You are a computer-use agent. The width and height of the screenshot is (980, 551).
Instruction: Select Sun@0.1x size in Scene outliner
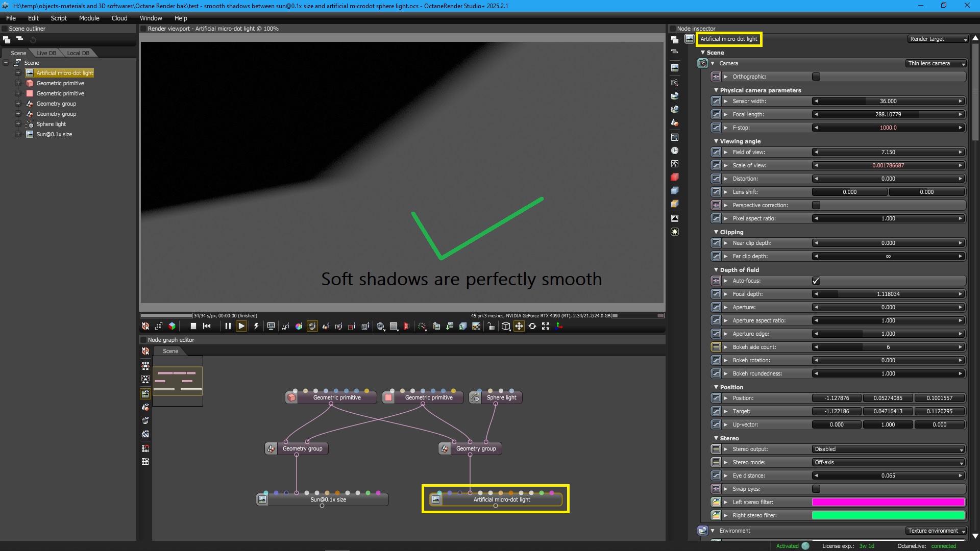click(x=54, y=134)
